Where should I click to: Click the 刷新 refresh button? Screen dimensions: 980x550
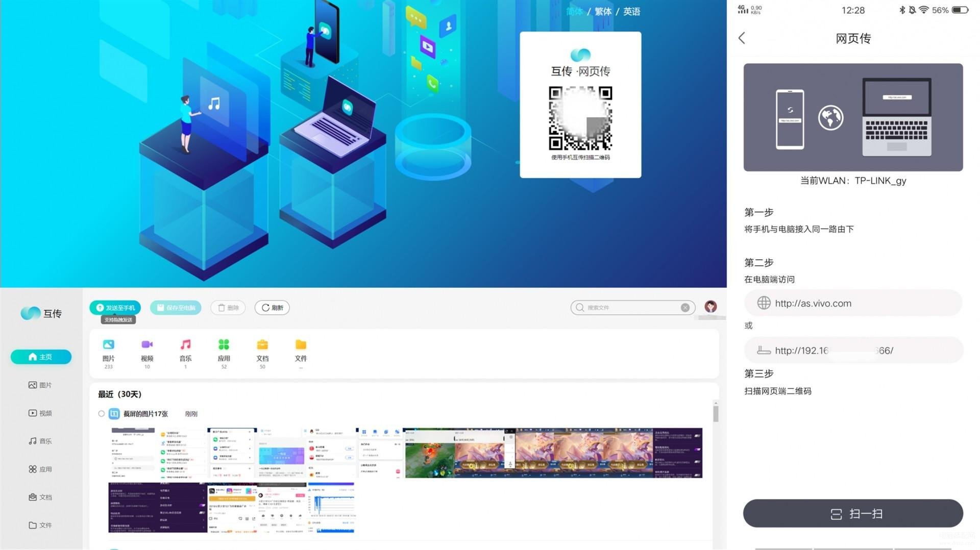point(272,308)
